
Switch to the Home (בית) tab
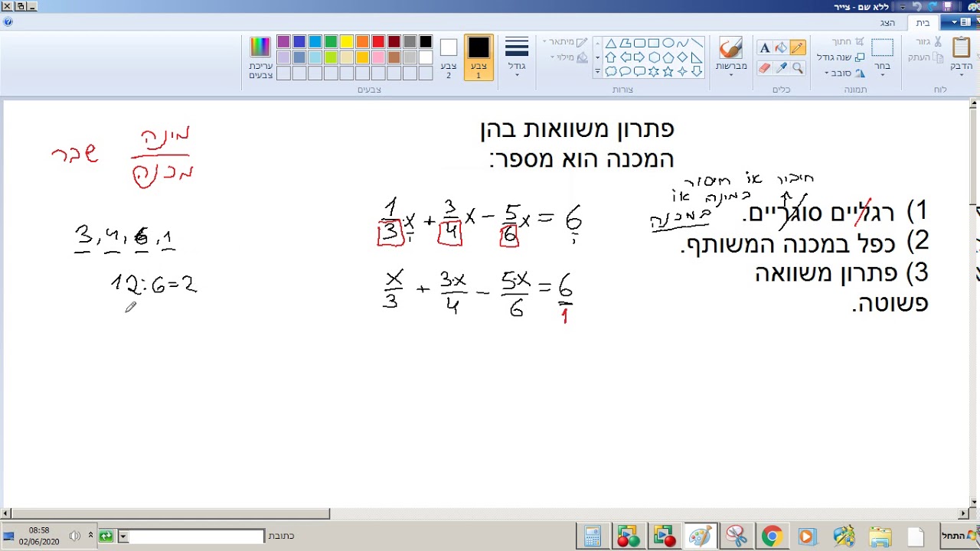coord(923,23)
